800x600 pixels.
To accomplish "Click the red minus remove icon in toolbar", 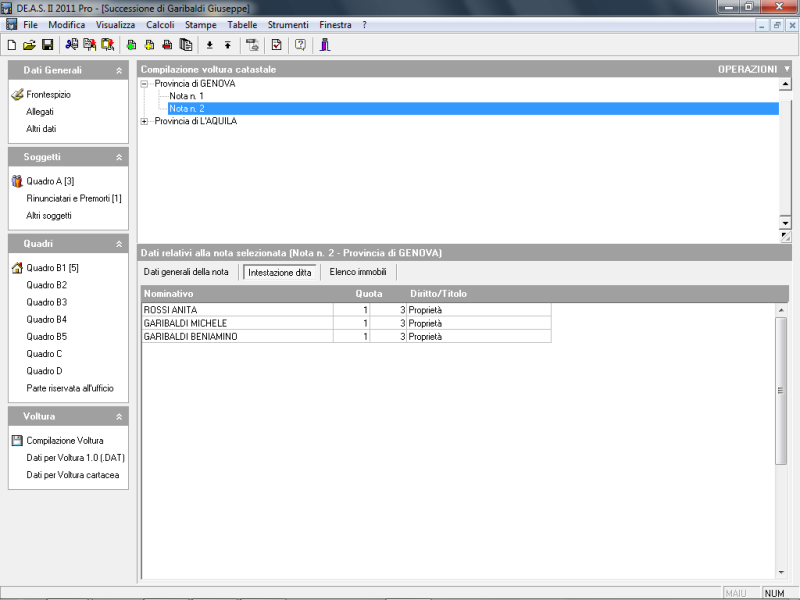I will (x=167, y=45).
